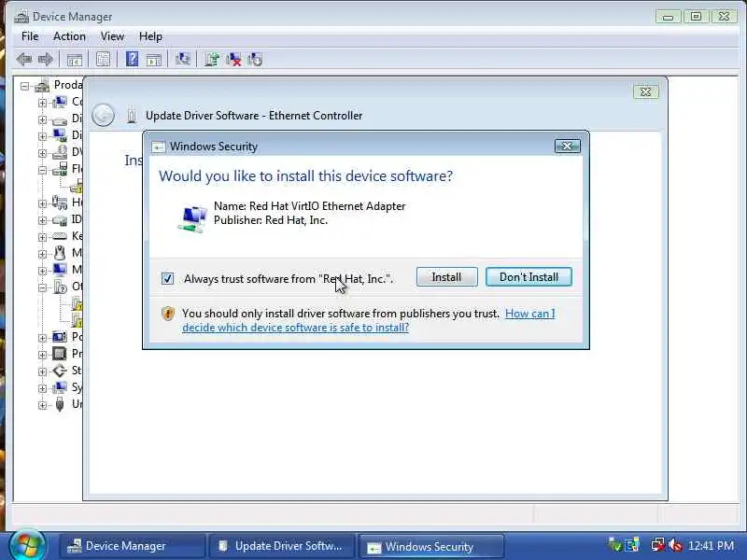Click the Update Driver Software toolbar icon
The height and width of the screenshot is (560, 747).
click(x=212, y=59)
